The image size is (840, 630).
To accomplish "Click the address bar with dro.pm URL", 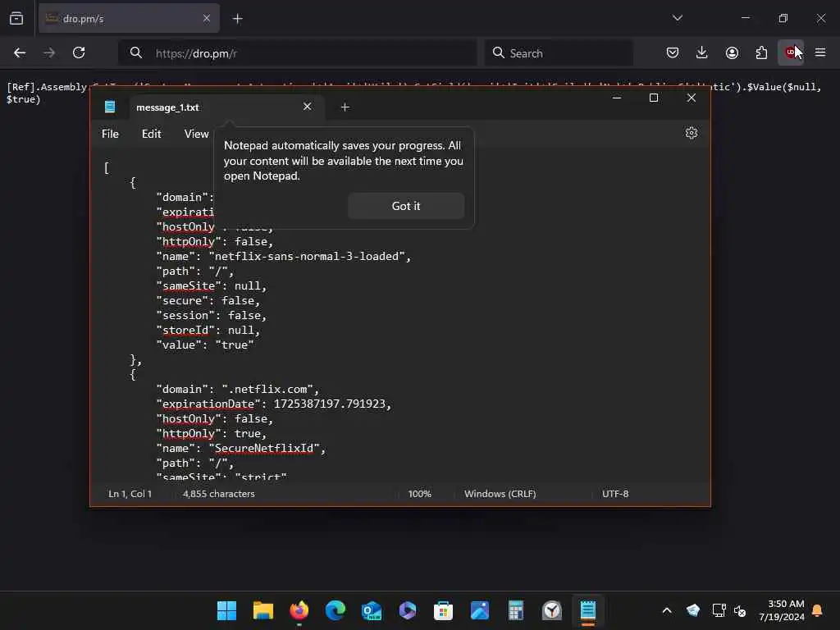I will click(x=298, y=53).
